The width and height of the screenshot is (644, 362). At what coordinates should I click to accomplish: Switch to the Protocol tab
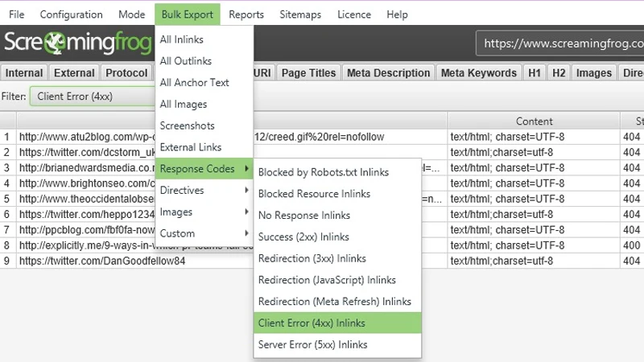pos(126,73)
